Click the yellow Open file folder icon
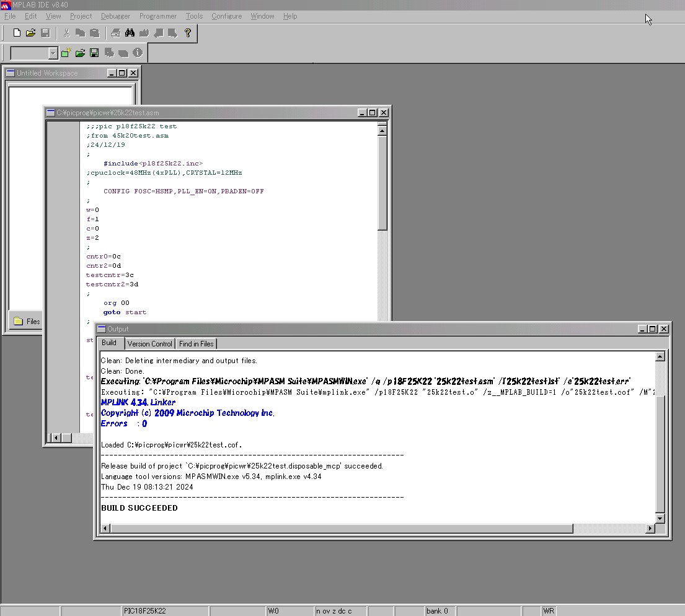 30,33
